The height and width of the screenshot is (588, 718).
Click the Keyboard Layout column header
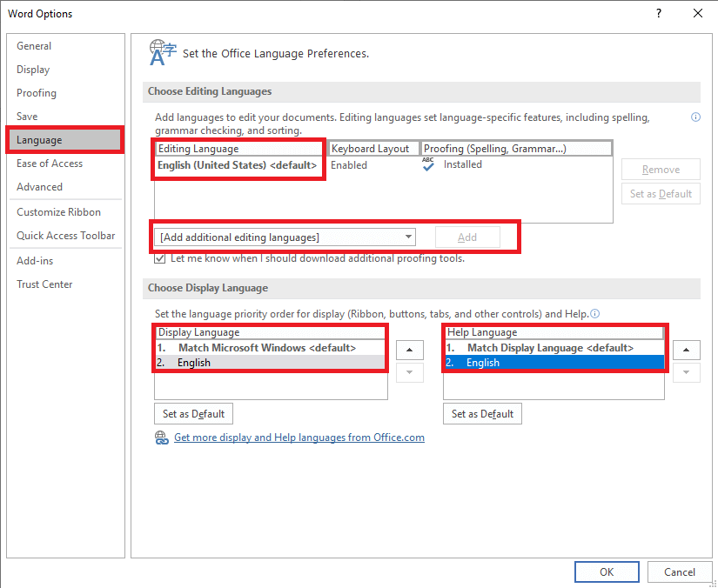(x=373, y=149)
